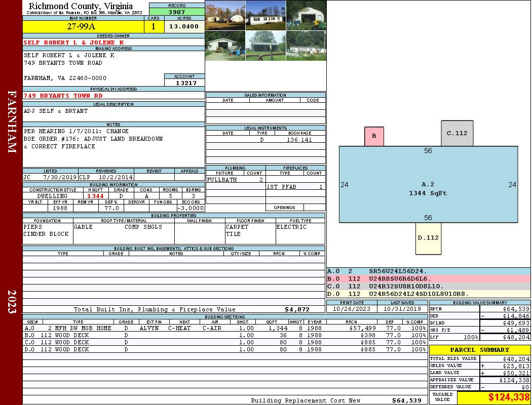Open the bottom-left shed photo thumbnail
Screen dimensions: 532x405
pyautogui.click(x=225, y=46)
